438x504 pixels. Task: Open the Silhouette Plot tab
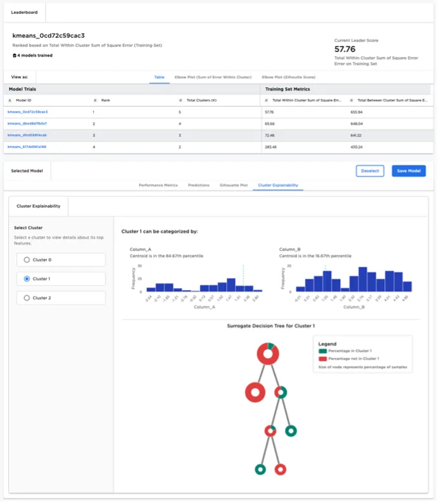[233, 185]
